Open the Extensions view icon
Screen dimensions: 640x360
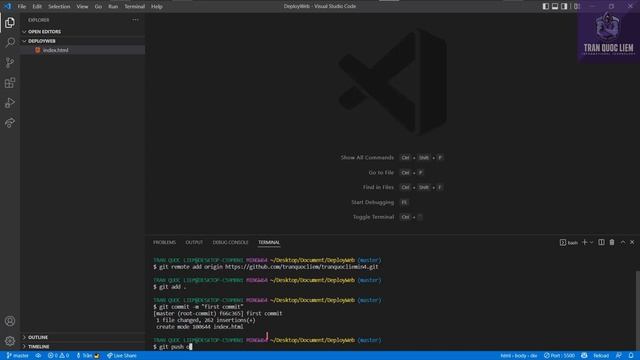tap(10, 83)
